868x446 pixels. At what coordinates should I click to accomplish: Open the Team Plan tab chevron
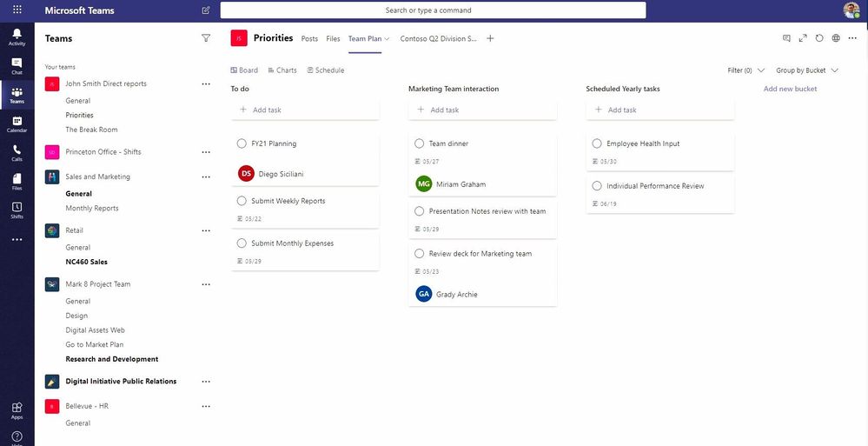(387, 39)
